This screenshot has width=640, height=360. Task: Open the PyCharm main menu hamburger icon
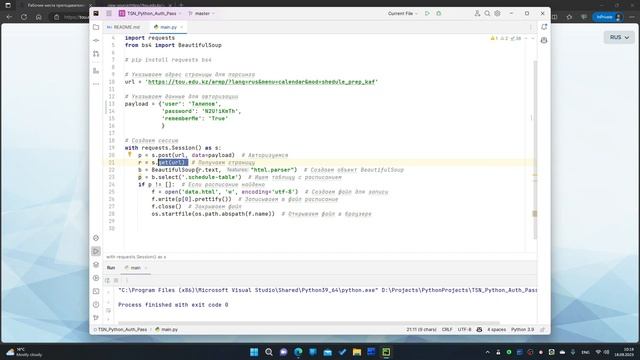click(109, 13)
